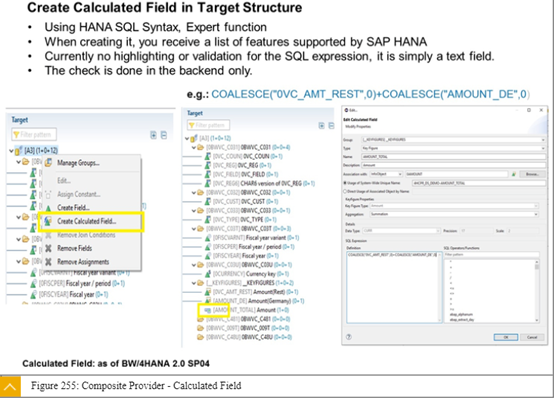554x398 pixels.
Task: Click the Description input field
Action: pyautogui.click(x=454, y=165)
